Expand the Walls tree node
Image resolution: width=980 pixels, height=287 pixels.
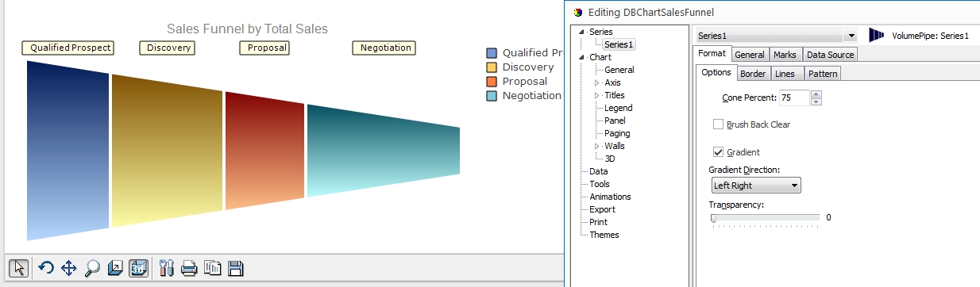597,146
